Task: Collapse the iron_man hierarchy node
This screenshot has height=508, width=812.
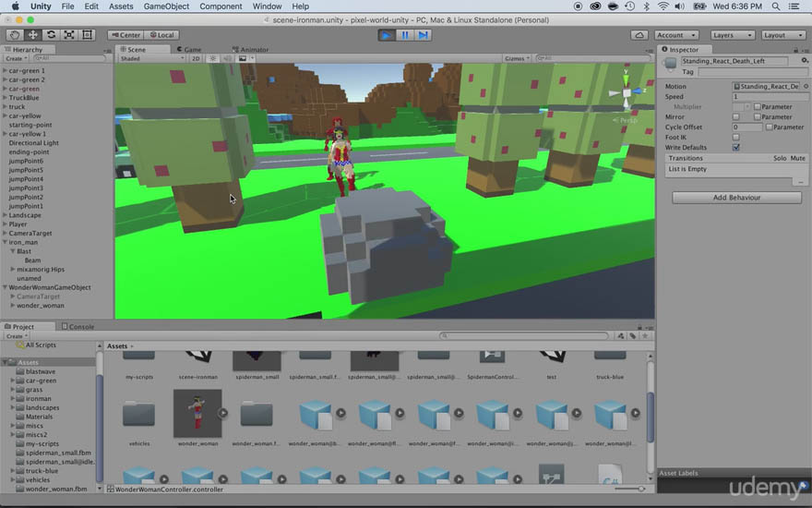Action: click(x=5, y=242)
